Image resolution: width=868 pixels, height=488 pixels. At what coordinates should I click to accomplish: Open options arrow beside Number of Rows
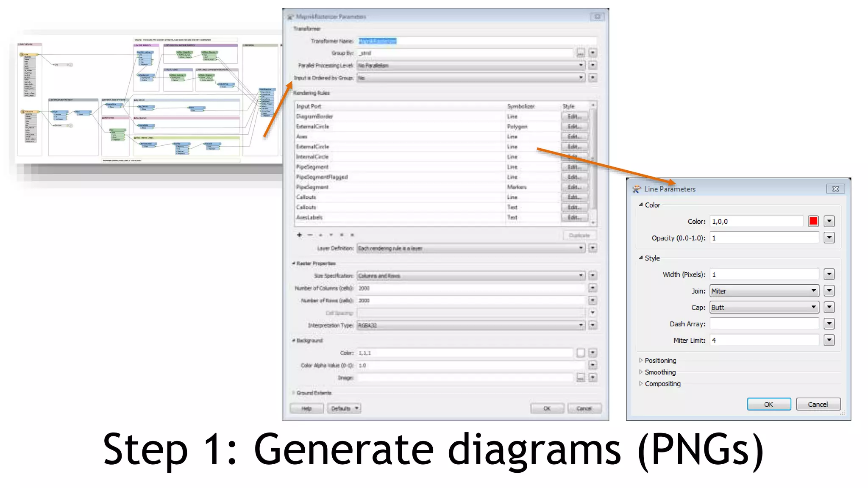coord(593,300)
